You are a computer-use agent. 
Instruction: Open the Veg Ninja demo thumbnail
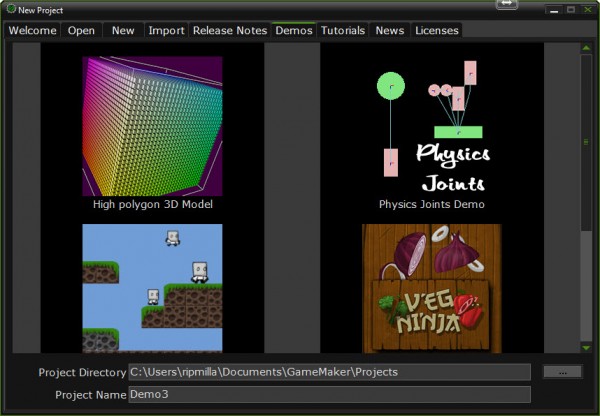(431, 288)
